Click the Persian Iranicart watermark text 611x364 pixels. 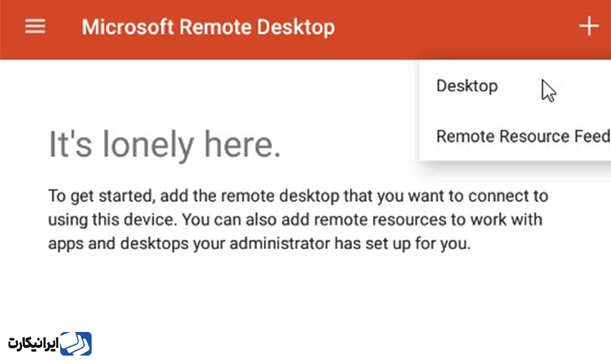pos(33,344)
